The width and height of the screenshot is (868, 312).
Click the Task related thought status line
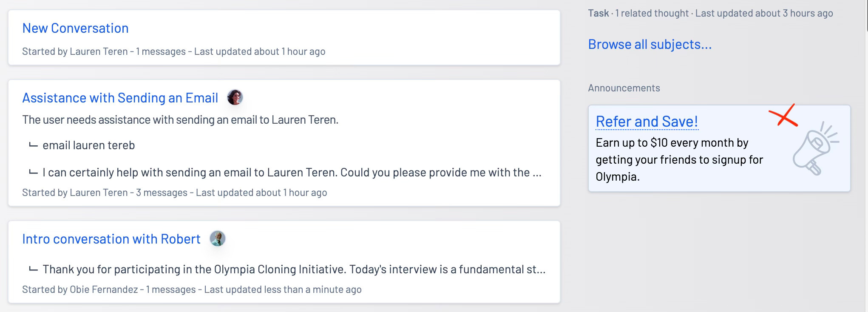click(x=710, y=13)
